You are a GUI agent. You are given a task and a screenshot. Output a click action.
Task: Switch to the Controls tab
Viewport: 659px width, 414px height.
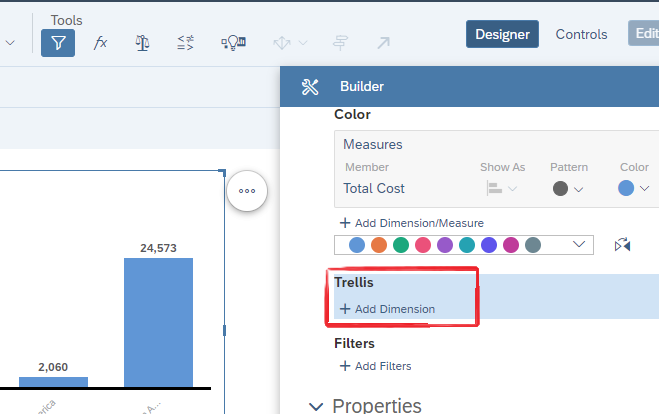pyautogui.click(x=581, y=34)
